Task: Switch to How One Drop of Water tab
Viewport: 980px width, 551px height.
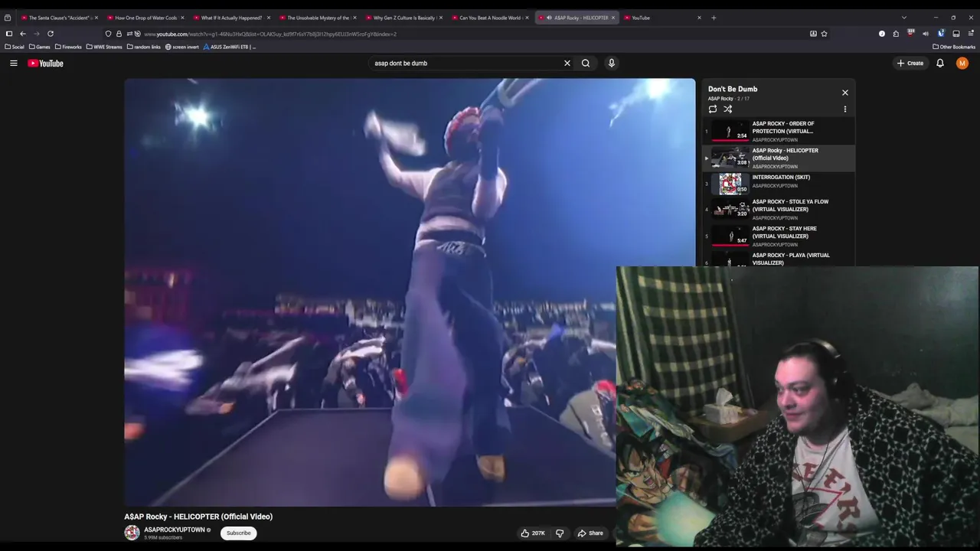Action: tap(145, 18)
